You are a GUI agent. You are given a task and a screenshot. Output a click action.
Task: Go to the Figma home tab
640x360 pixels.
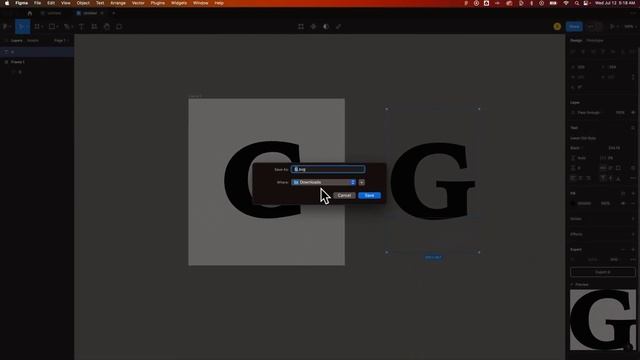click(29, 13)
